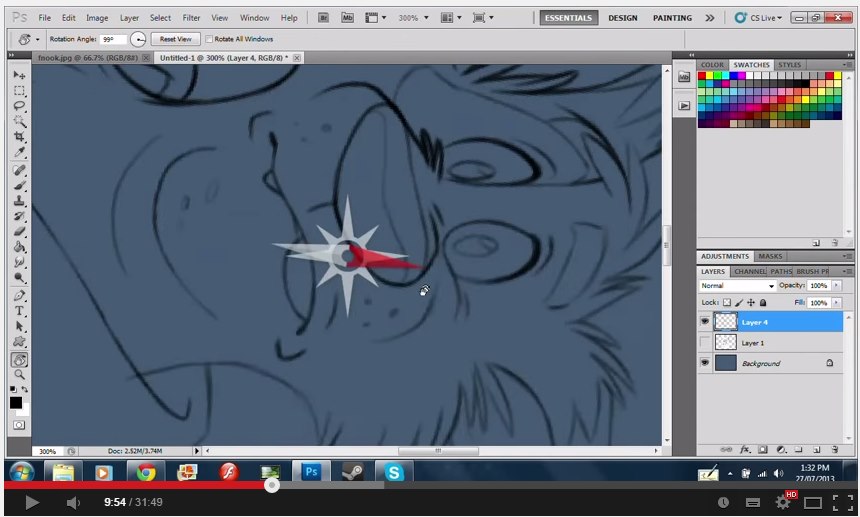This screenshot has width=860, height=517.
Task: Select the Crop tool
Action: point(19,137)
